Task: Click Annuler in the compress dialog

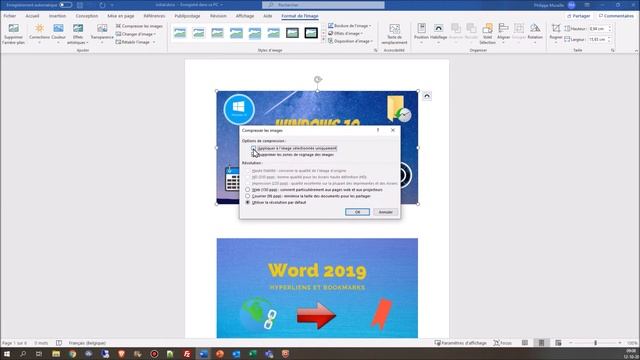Action: pyautogui.click(x=385, y=212)
